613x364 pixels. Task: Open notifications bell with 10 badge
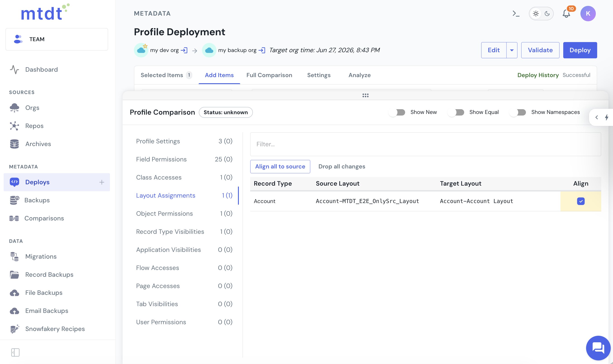[x=567, y=14]
